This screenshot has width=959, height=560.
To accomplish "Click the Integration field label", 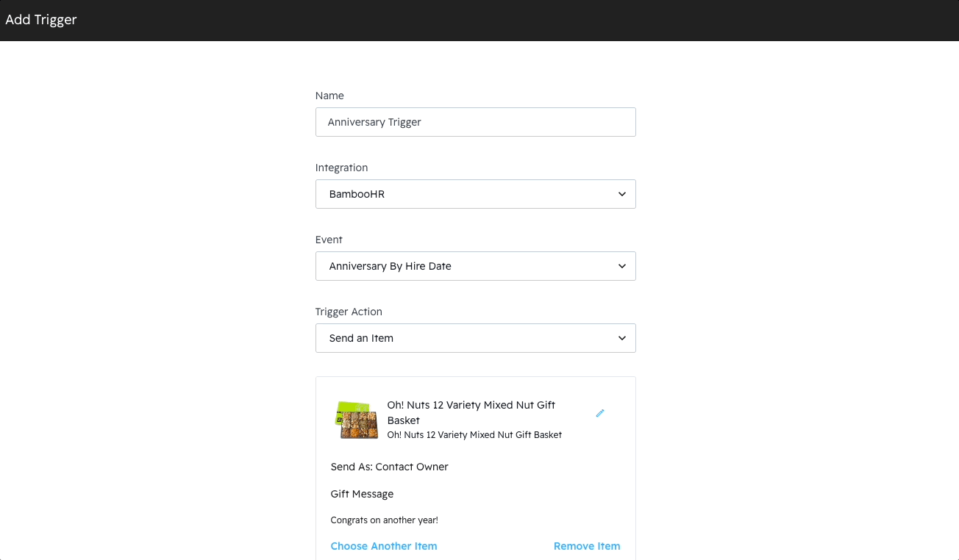I will click(x=341, y=168).
